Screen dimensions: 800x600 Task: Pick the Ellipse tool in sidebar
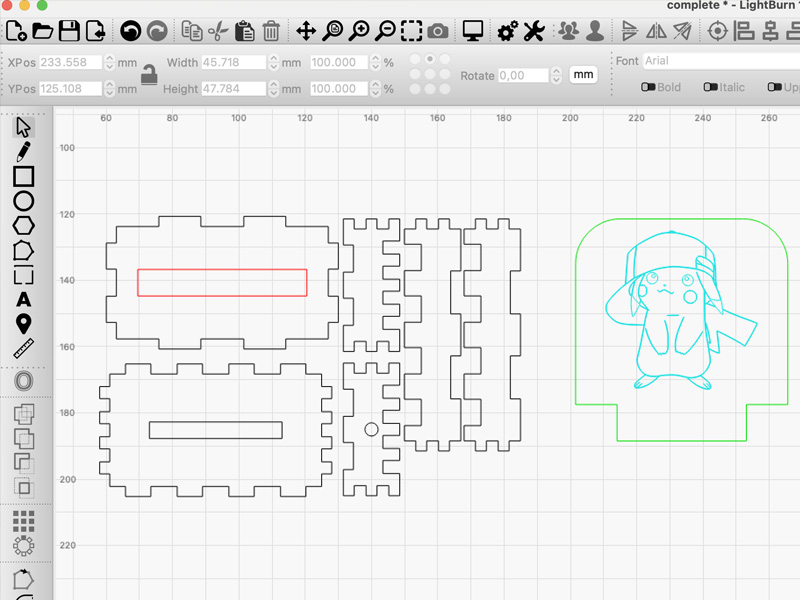pyautogui.click(x=23, y=201)
